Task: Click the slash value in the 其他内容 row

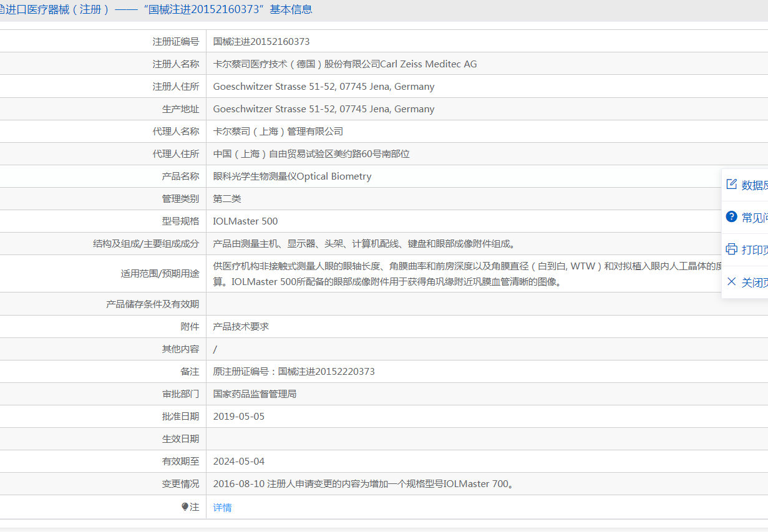Action: (215, 349)
